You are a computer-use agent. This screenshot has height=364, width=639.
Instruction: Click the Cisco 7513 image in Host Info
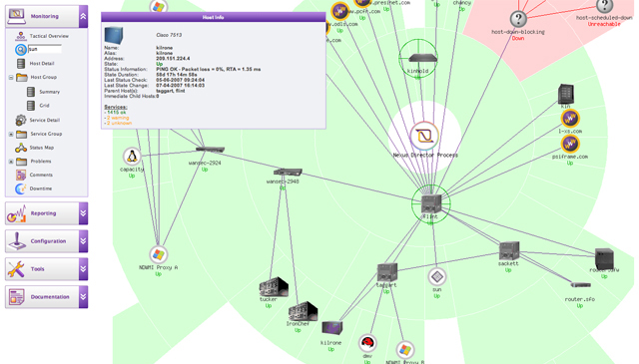tap(113, 36)
